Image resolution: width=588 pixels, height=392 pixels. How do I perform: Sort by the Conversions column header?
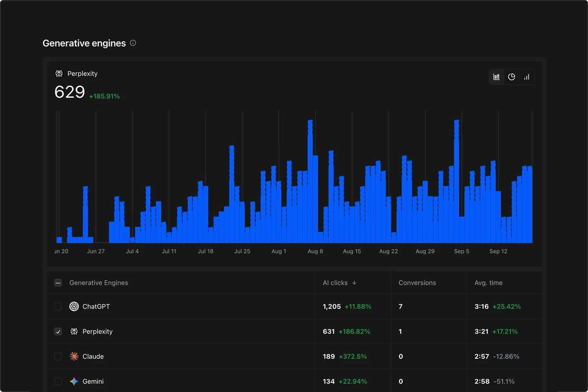click(x=417, y=283)
